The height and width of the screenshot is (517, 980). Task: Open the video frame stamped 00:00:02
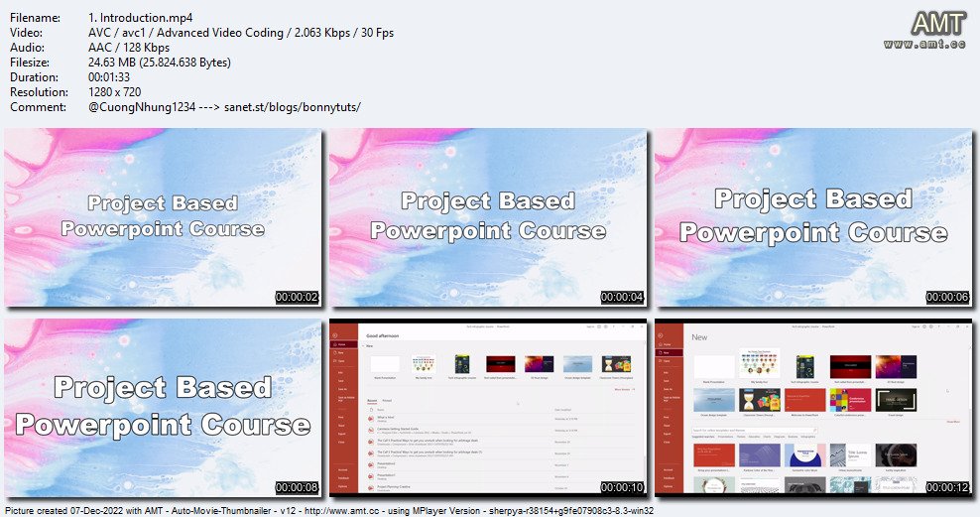tap(163, 217)
